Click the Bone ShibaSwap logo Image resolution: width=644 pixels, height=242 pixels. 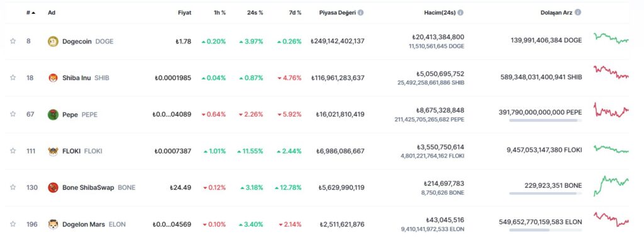point(53,187)
